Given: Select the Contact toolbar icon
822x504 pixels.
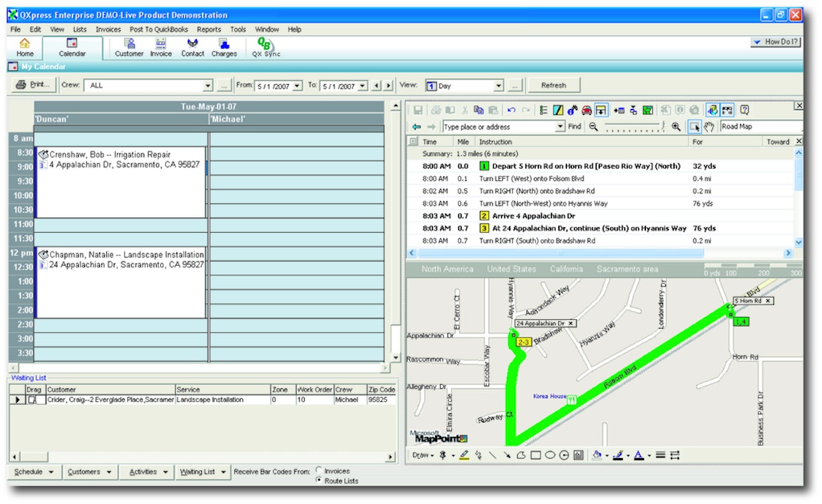Looking at the screenshot, I should 192,48.
